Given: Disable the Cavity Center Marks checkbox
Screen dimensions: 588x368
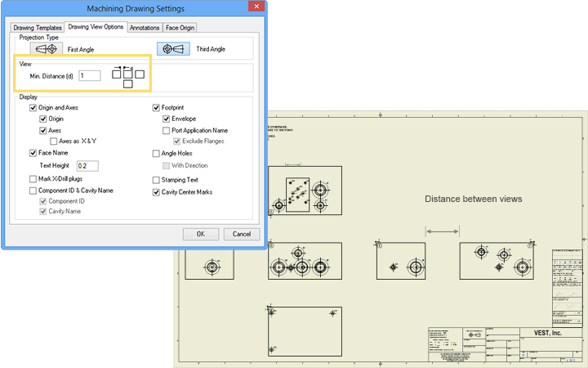Looking at the screenshot, I should (156, 193).
